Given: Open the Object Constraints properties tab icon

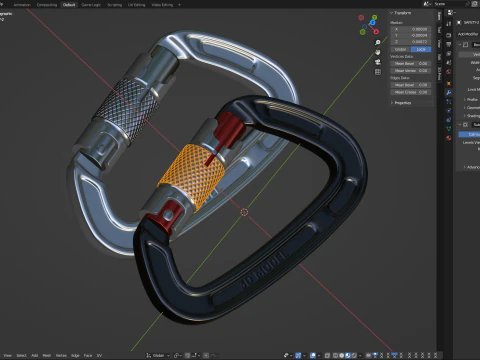Looking at the screenshot, I should [449, 119].
